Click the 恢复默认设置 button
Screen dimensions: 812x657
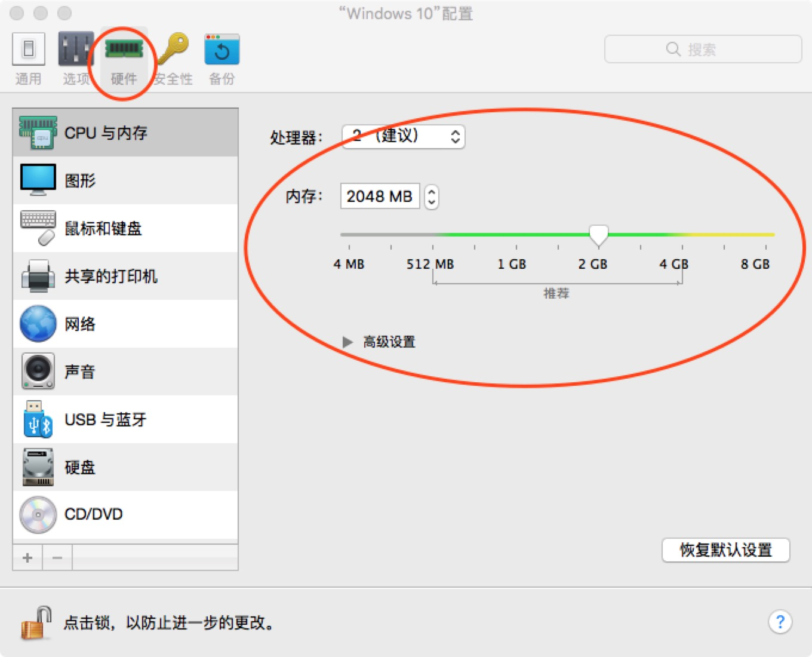click(725, 550)
